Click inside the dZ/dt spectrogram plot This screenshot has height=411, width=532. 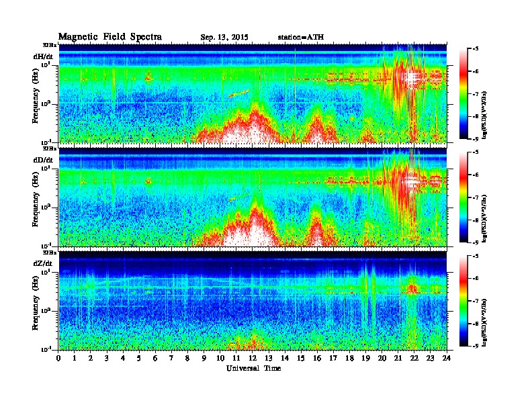(253, 301)
